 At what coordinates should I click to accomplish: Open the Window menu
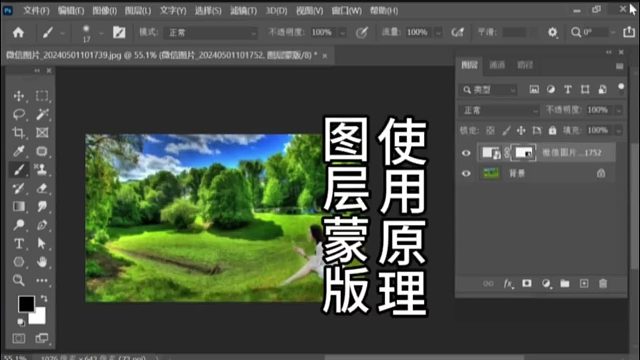347,11
